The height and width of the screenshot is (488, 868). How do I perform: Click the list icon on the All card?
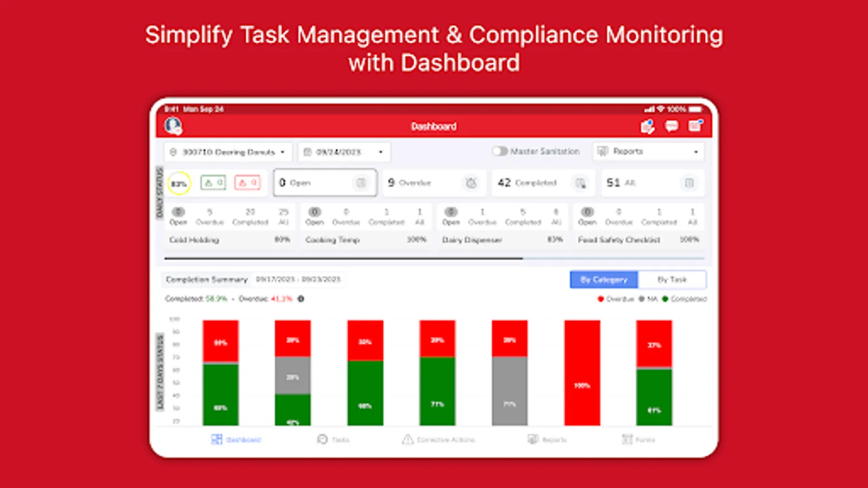click(x=689, y=183)
